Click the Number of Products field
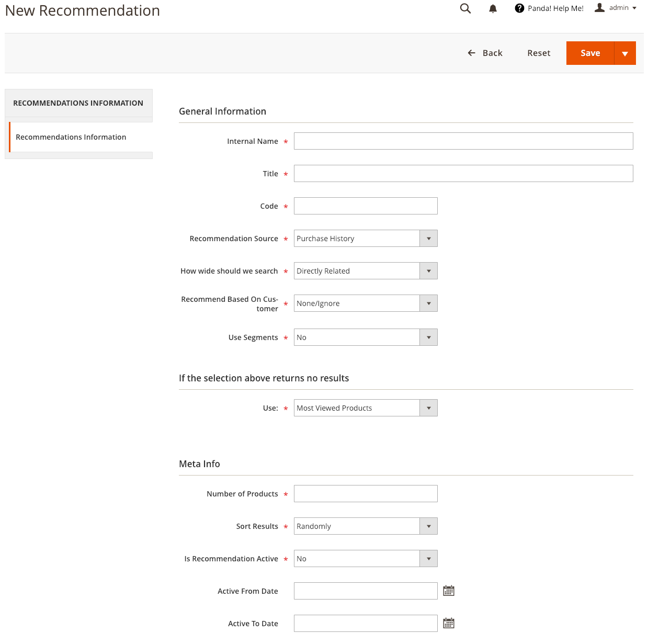Screen dimensions: 648x644 pos(366,494)
